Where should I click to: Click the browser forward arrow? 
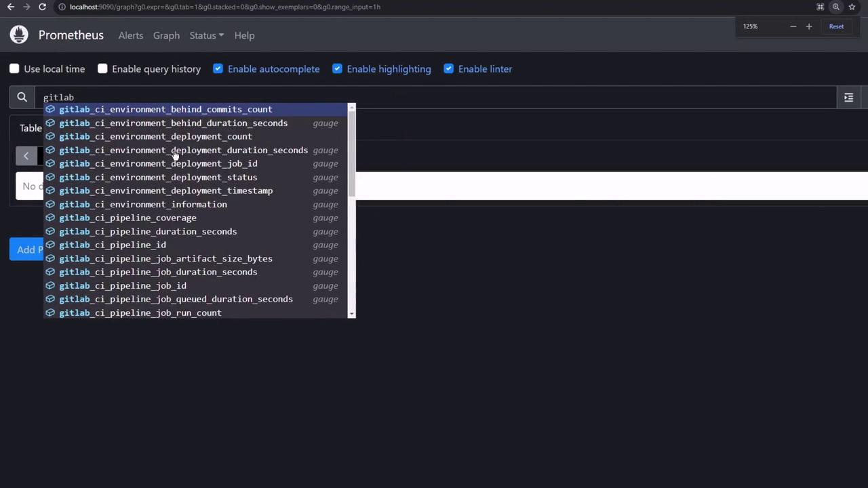tap(26, 7)
